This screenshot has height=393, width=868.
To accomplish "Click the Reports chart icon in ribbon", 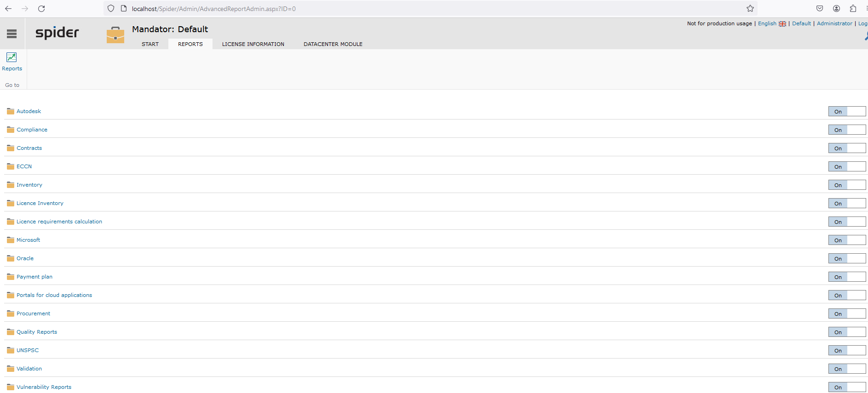I will pyautogui.click(x=11, y=57).
